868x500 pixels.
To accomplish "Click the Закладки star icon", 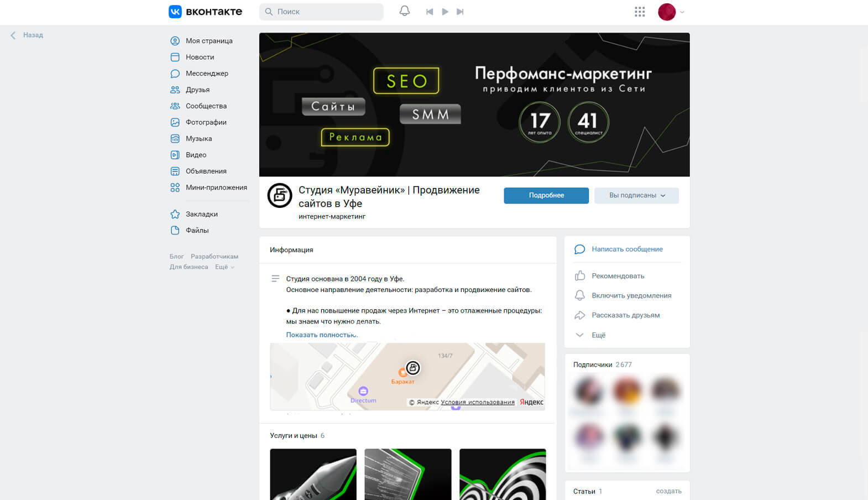I will pos(175,214).
